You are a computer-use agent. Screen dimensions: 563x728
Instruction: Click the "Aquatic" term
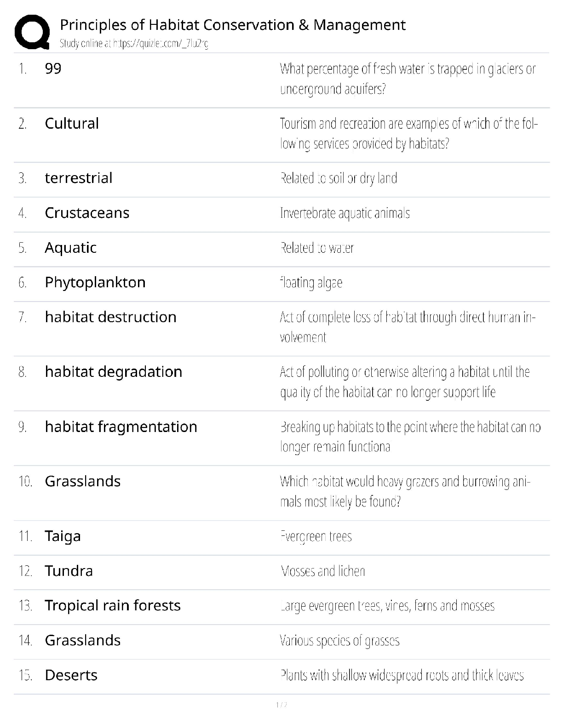tap(70, 248)
